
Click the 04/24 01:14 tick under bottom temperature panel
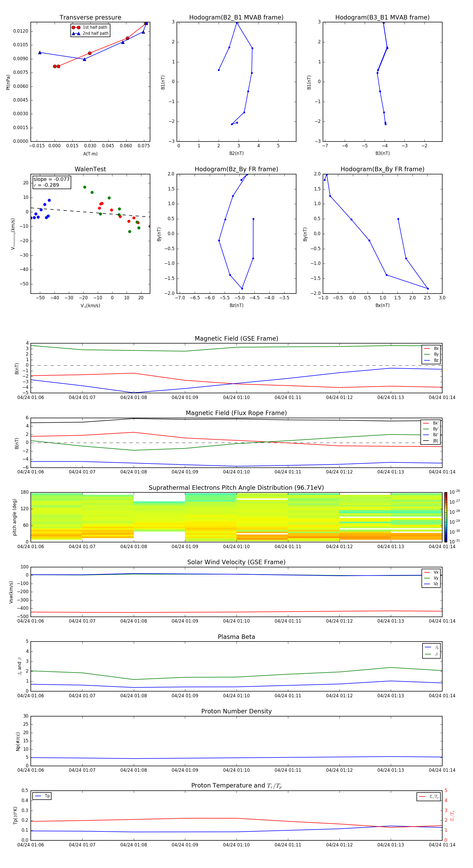[442, 845]
